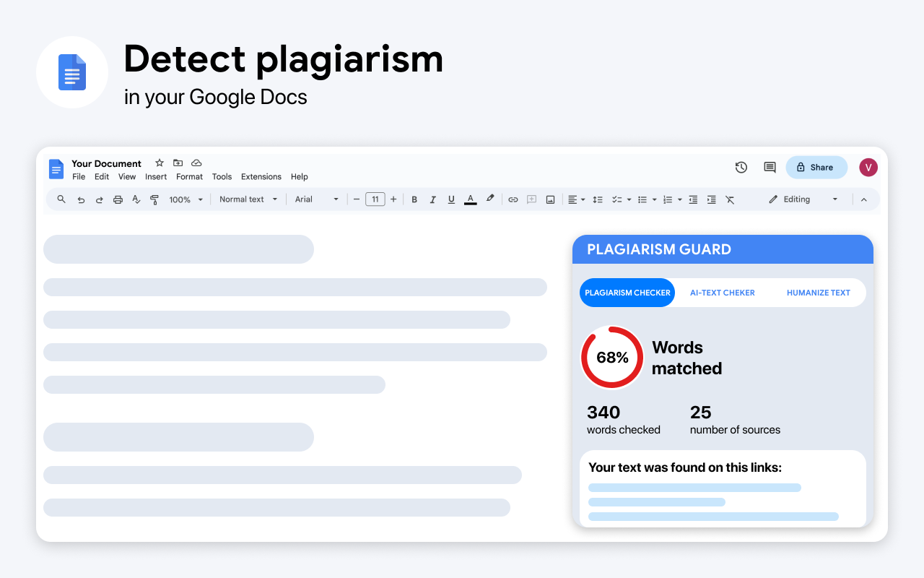Click the numbered list icon
The height and width of the screenshot is (578, 924).
click(x=668, y=199)
